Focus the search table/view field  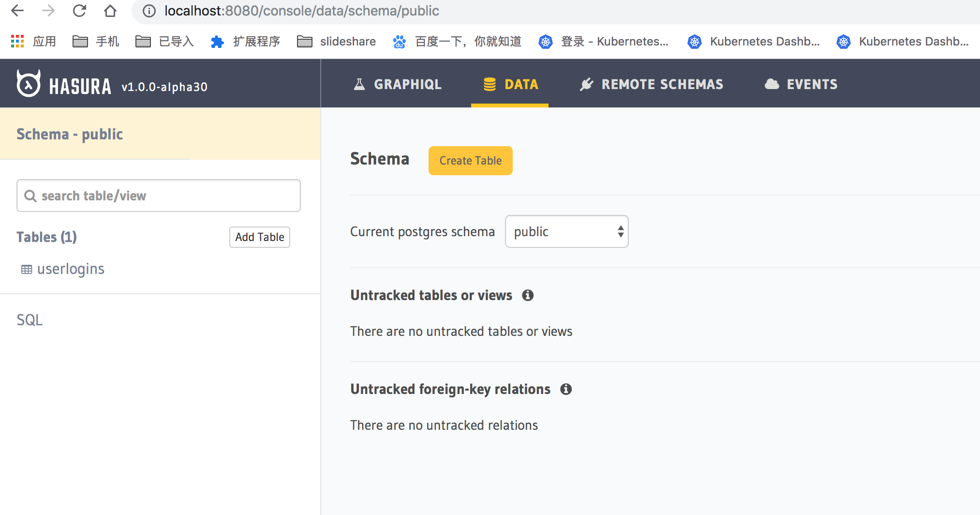point(159,196)
